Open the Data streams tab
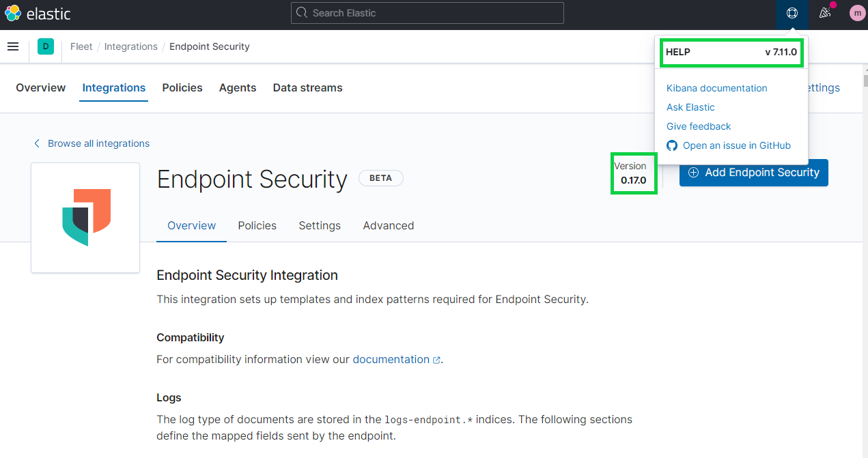 pos(307,87)
